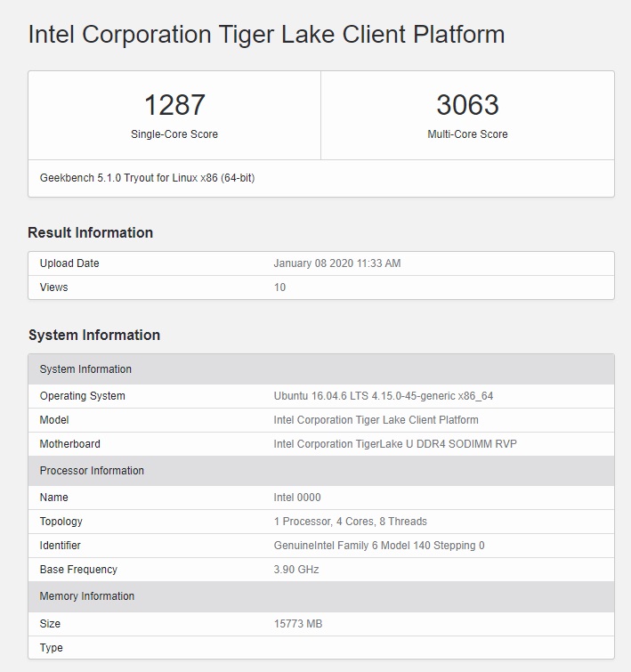Click the Base Frequency label
The width and height of the screenshot is (631, 672).
pyautogui.click(x=78, y=570)
